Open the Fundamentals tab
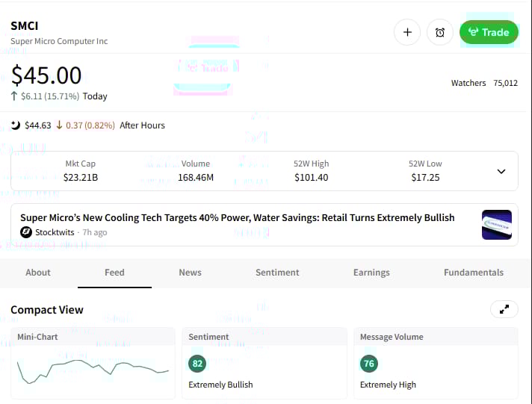The width and height of the screenshot is (532, 404). click(474, 273)
